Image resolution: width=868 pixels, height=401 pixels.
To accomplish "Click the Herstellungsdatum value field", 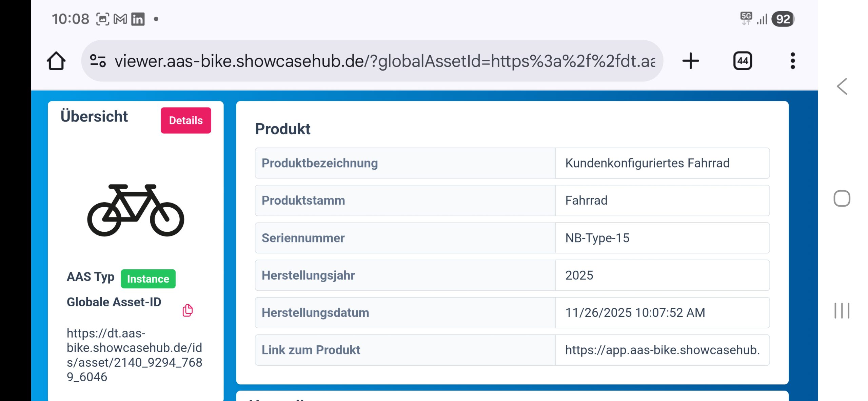I will [x=635, y=312].
